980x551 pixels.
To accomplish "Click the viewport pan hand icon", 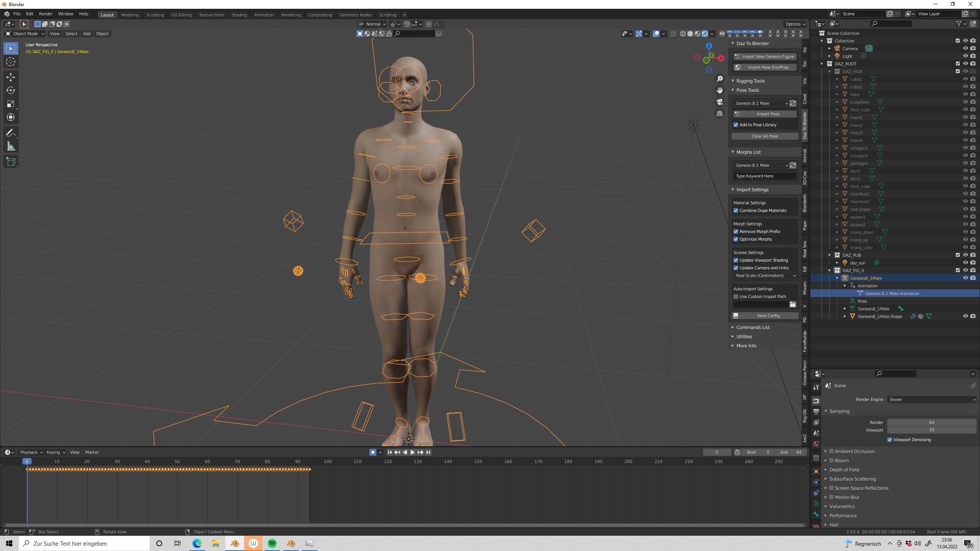I will [x=720, y=90].
